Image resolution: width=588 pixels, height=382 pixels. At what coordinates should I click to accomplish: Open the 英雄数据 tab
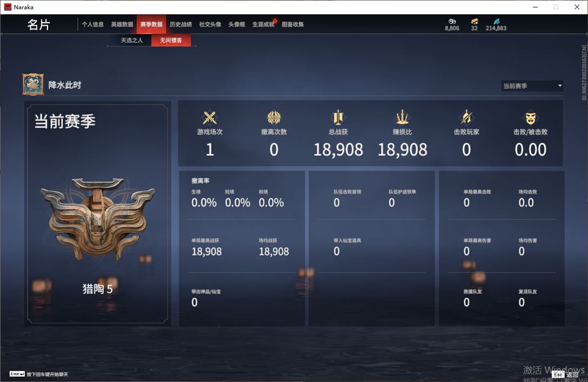[122, 24]
